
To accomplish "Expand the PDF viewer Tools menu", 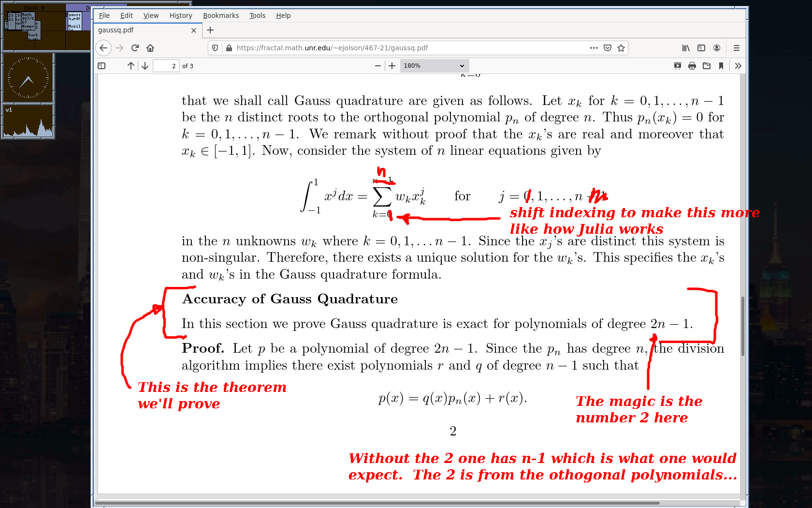I will [x=738, y=66].
